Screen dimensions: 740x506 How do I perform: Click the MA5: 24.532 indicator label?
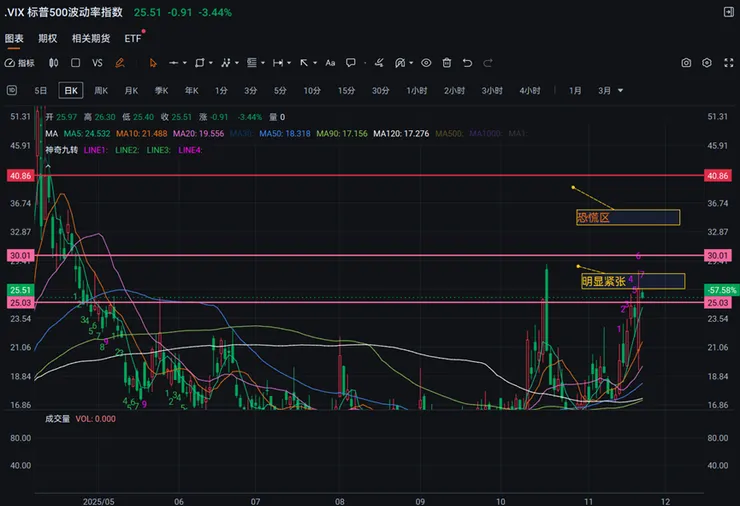[x=87, y=134]
